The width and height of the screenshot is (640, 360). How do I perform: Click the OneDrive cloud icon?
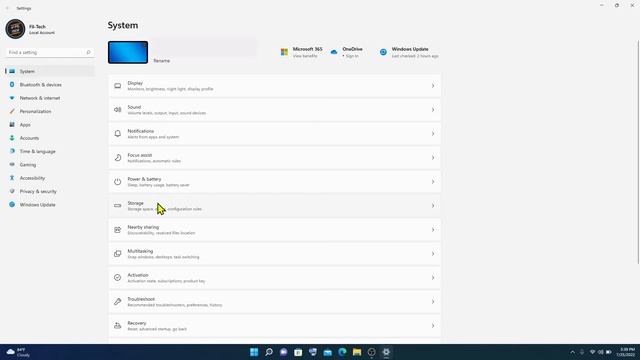point(334,52)
